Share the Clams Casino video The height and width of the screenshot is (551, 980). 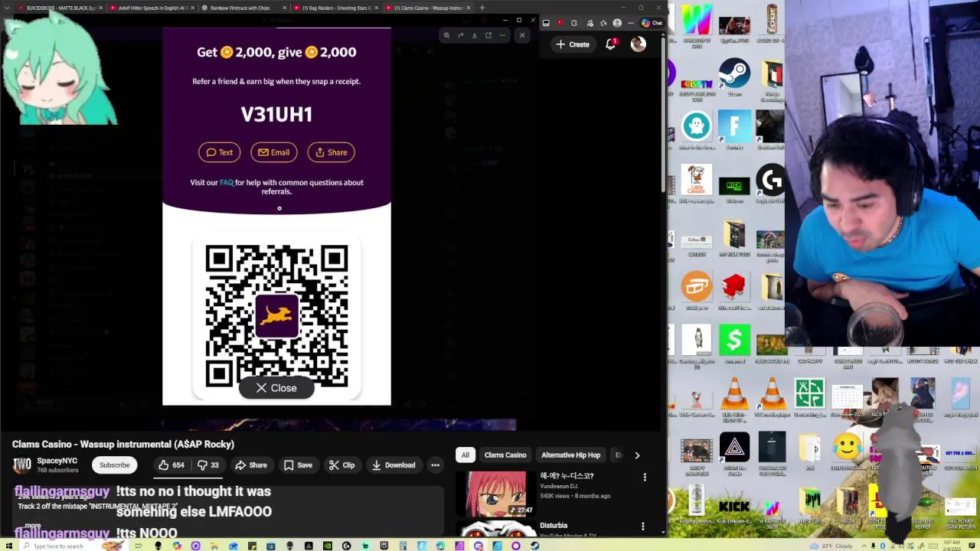click(x=250, y=465)
